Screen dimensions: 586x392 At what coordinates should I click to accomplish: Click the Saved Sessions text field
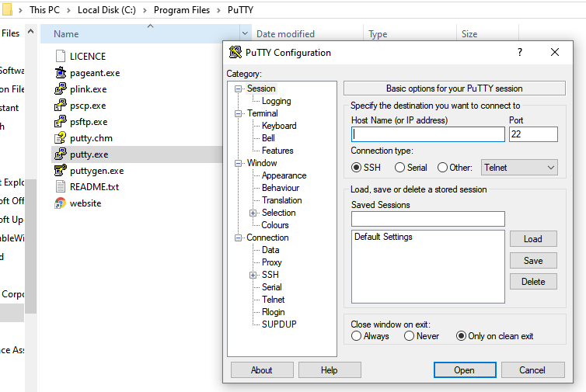[428, 219]
